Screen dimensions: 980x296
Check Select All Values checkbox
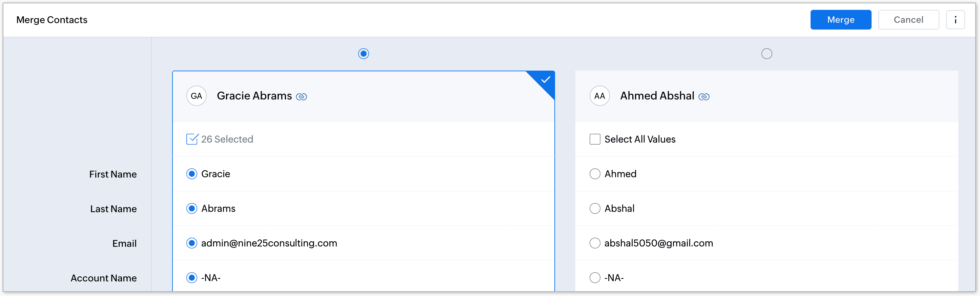click(595, 139)
